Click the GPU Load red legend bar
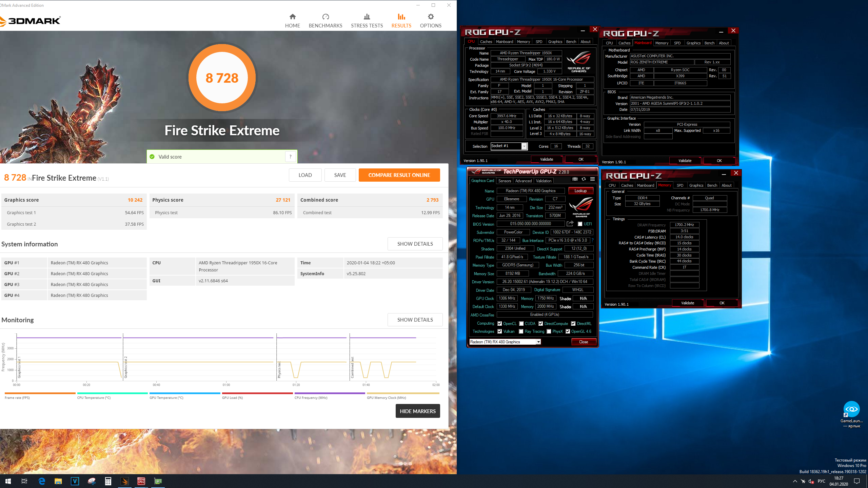The width and height of the screenshot is (868, 488). coord(257,393)
